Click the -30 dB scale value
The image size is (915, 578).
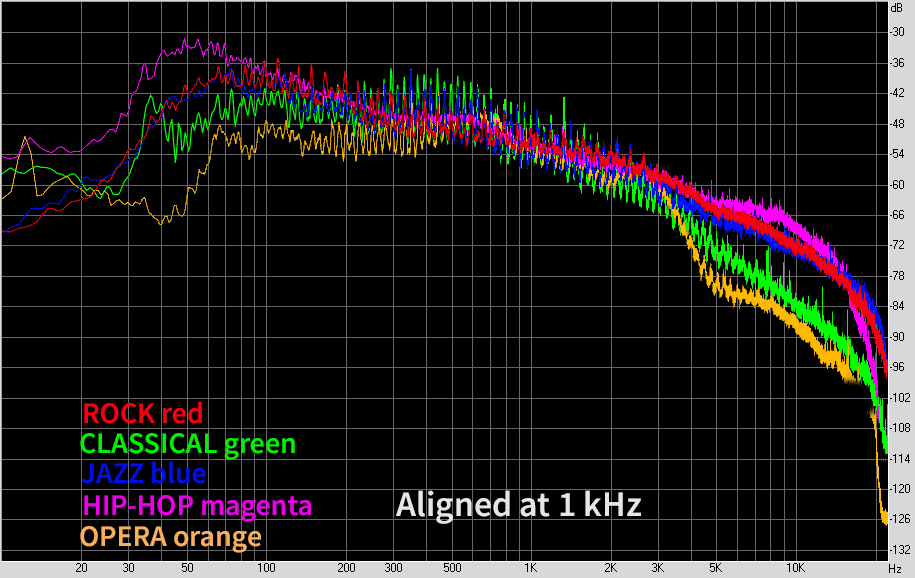tap(897, 32)
